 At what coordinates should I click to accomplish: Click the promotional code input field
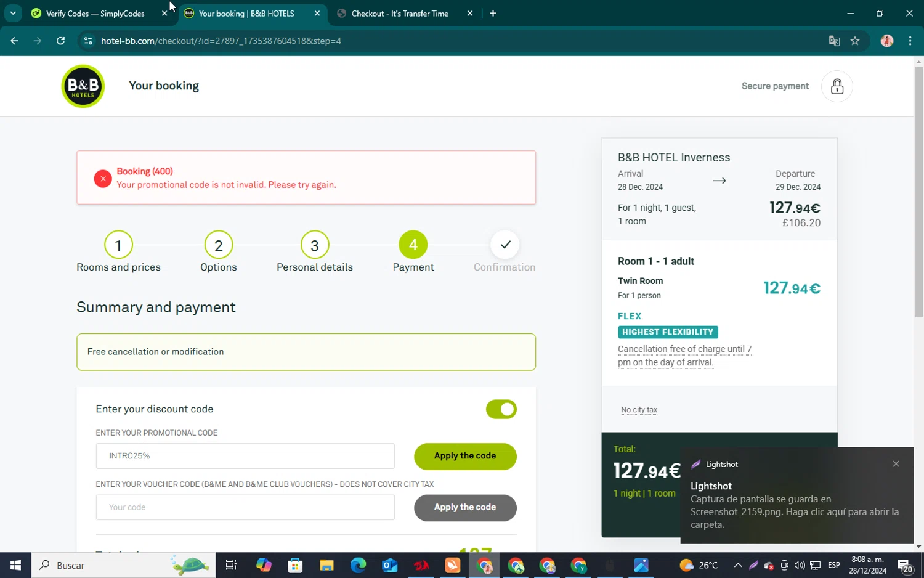coord(245,456)
